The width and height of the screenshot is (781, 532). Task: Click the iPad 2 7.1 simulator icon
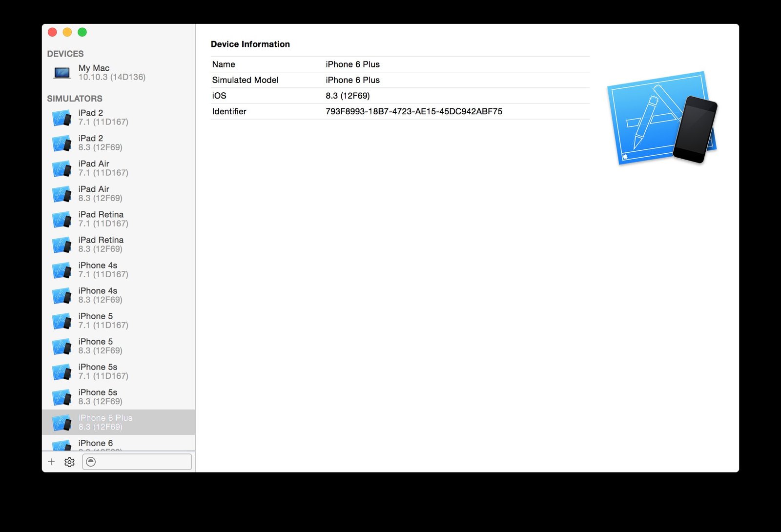[x=62, y=118]
